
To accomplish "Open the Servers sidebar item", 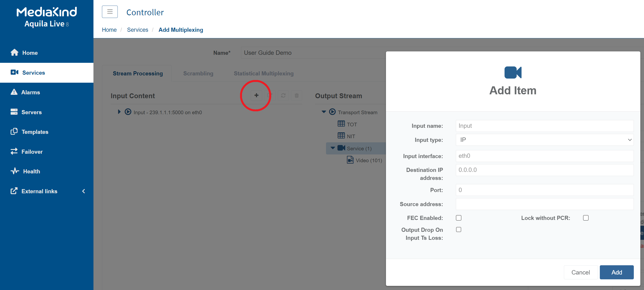I will (31, 112).
